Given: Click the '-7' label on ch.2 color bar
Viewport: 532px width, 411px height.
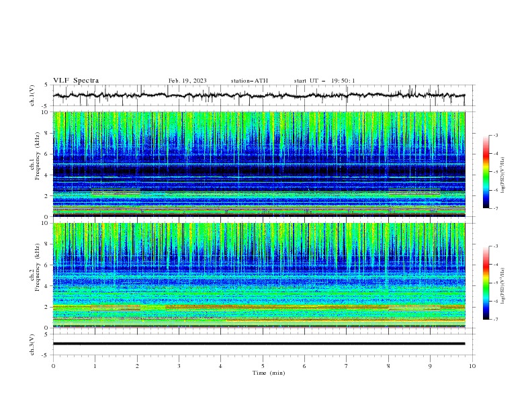Looking at the screenshot, I should click(x=496, y=319).
